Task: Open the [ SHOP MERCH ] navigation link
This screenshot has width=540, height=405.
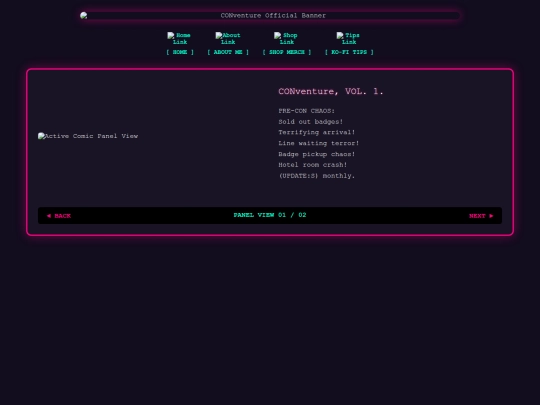Action: 287,52
